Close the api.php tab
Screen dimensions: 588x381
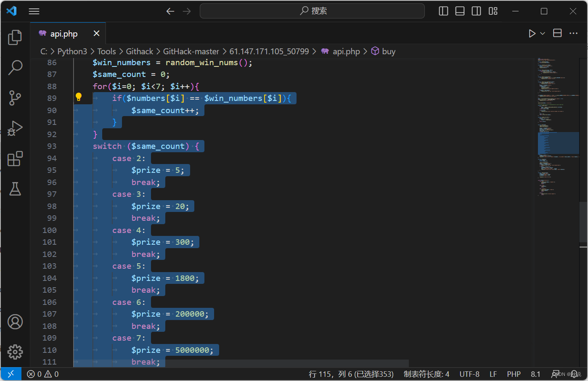coord(96,33)
